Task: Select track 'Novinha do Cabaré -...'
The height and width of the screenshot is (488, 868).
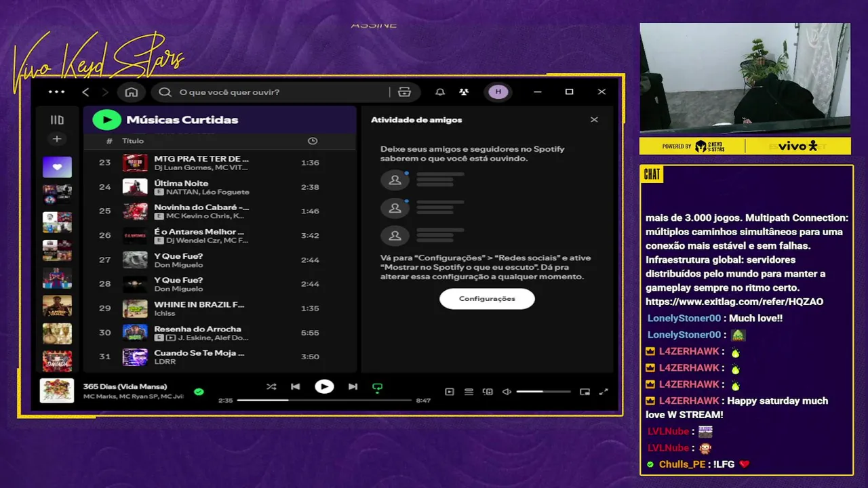Action: (x=220, y=211)
